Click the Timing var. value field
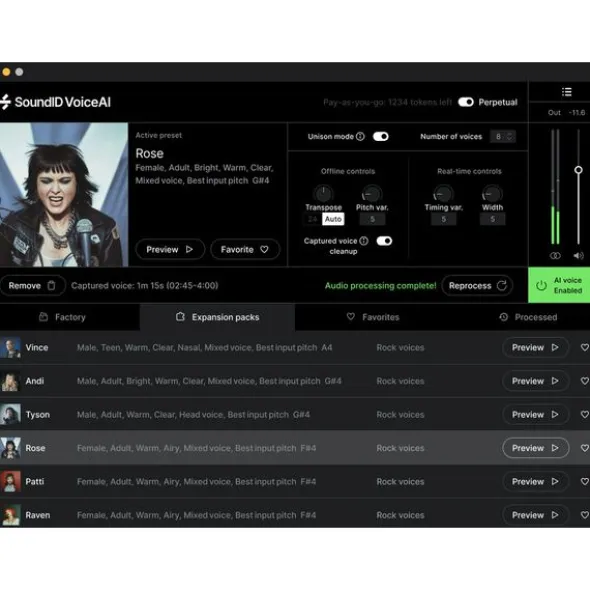 (x=443, y=219)
